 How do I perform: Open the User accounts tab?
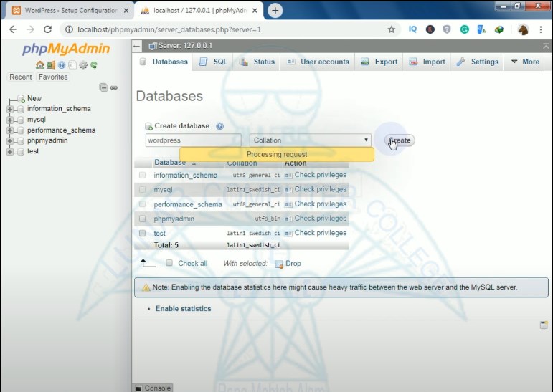318,62
